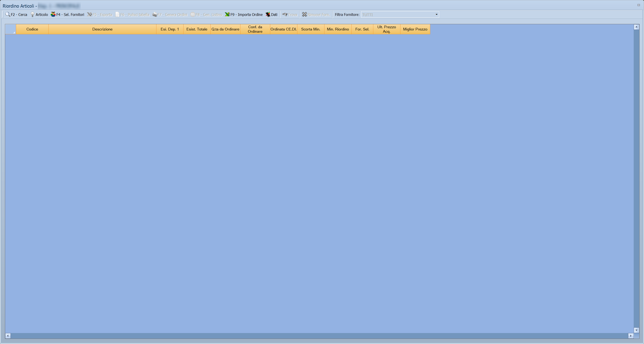Click the For. Sel. column header
The image size is (644, 344).
pos(362,29)
